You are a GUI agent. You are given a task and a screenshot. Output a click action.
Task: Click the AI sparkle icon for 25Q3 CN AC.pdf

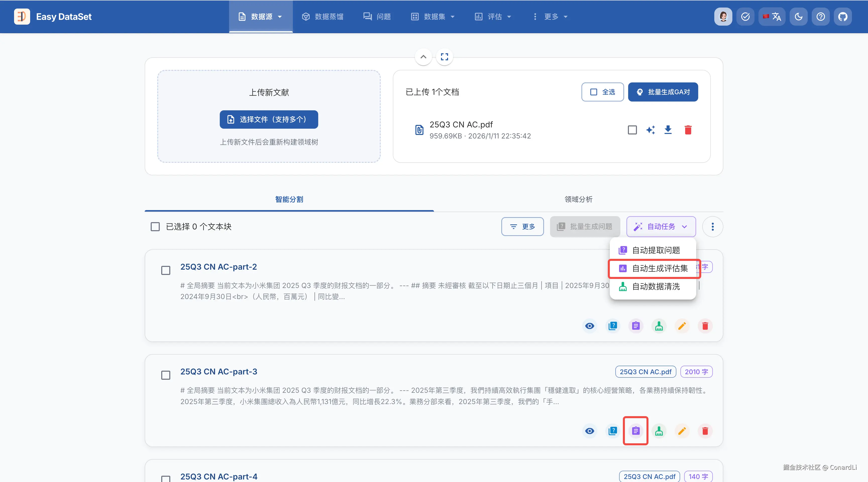tap(650, 130)
